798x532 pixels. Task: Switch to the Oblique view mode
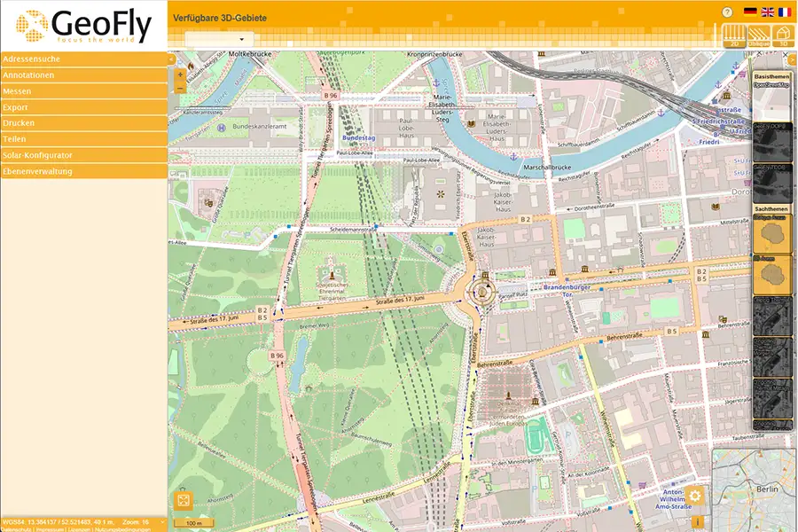click(x=758, y=35)
